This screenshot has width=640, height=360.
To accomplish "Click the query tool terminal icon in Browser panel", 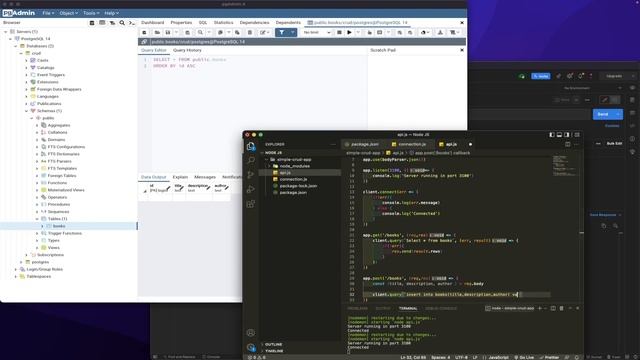I will (131, 23).
